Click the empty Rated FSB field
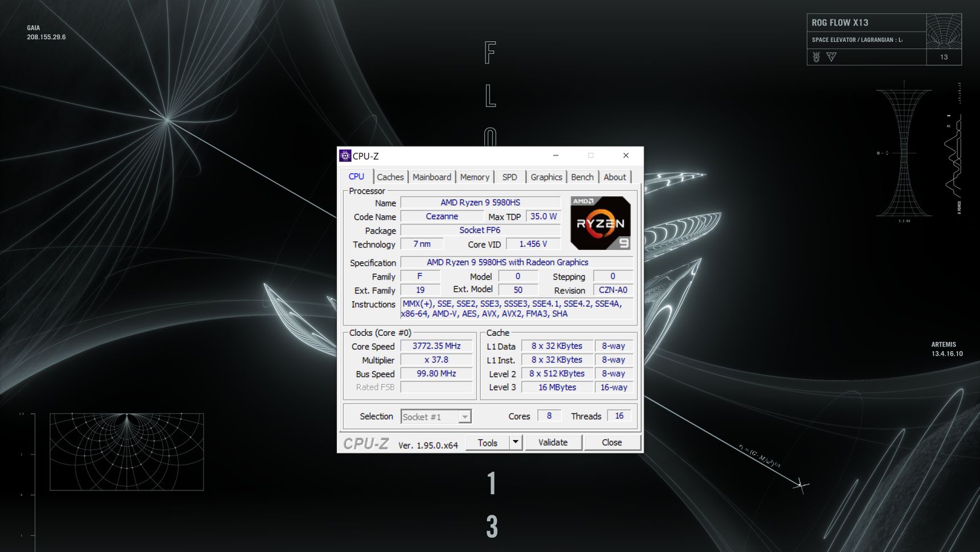 pyautogui.click(x=436, y=387)
